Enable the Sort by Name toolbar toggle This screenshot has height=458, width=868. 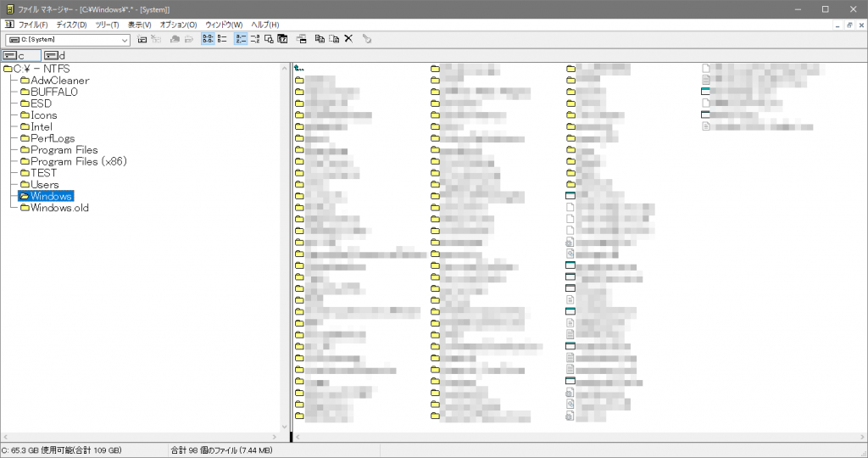241,39
